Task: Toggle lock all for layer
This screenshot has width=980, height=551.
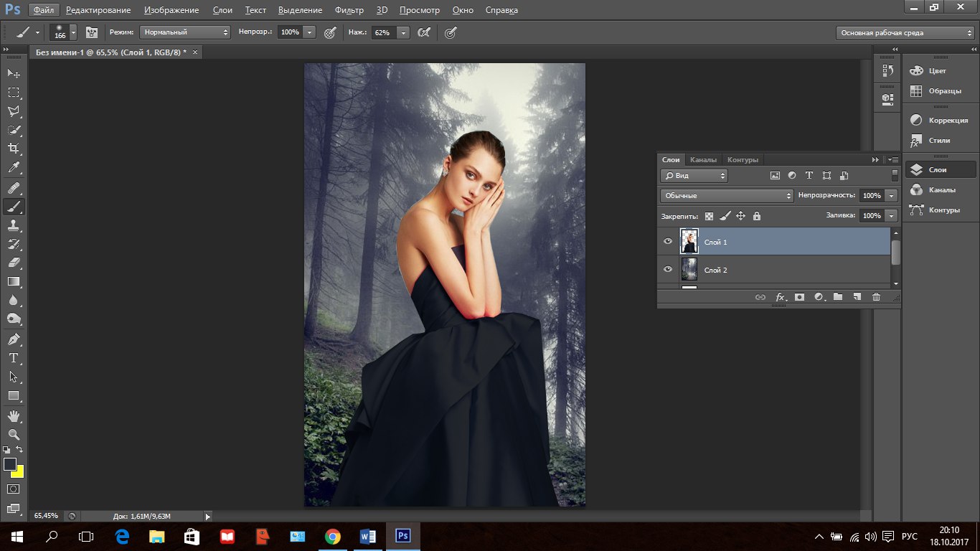Action: 756,215
